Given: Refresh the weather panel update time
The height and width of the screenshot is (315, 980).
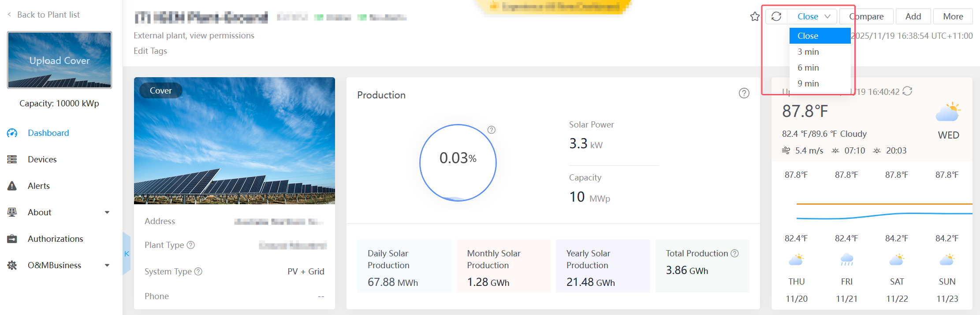Looking at the screenshot, I should click(907, 91).
